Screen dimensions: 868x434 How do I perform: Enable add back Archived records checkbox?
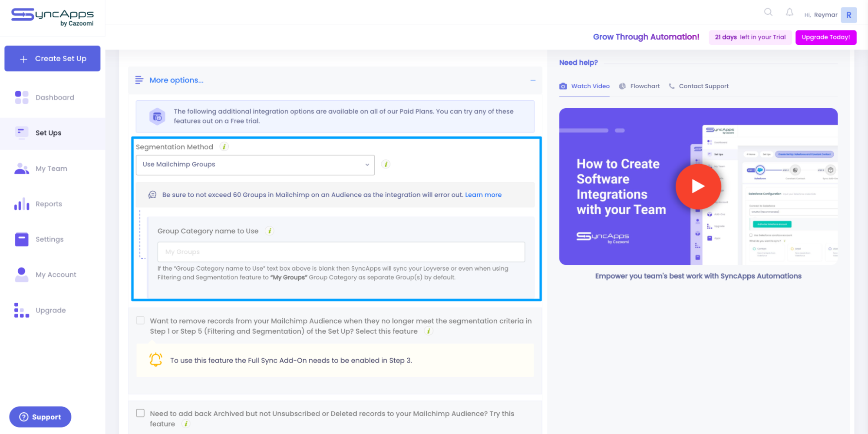point(140,413)
